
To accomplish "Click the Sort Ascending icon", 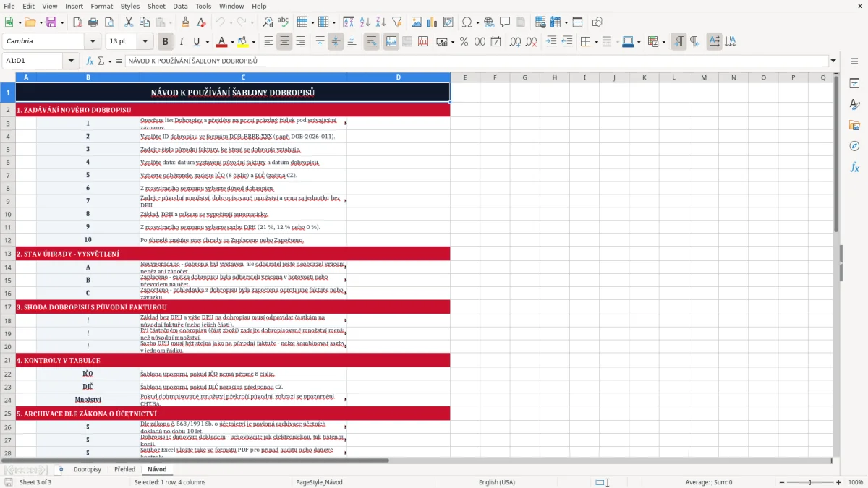I will [365, 22].
